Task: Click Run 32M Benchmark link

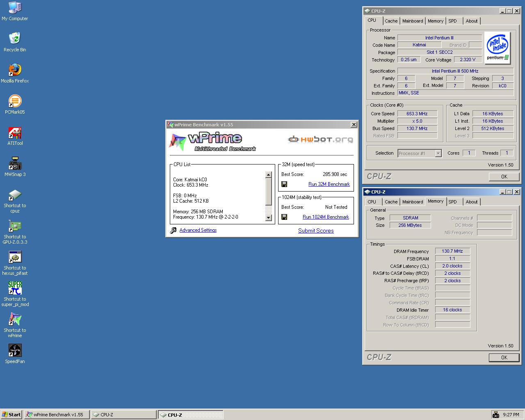Action: (x=329, y=184)
